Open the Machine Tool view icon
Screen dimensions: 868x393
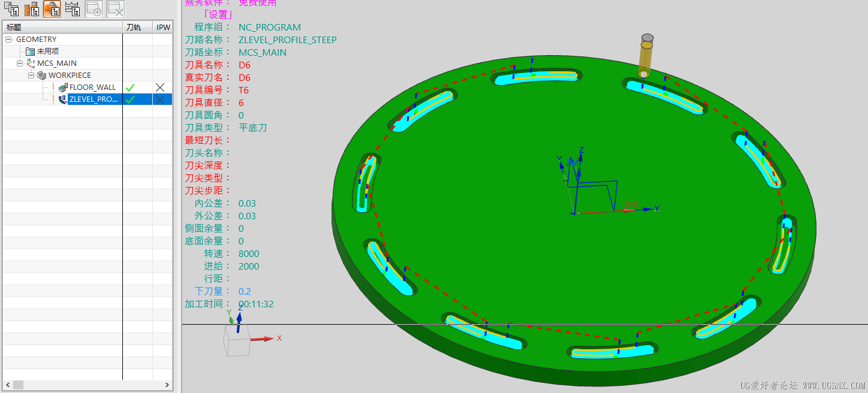pos(31,8)
